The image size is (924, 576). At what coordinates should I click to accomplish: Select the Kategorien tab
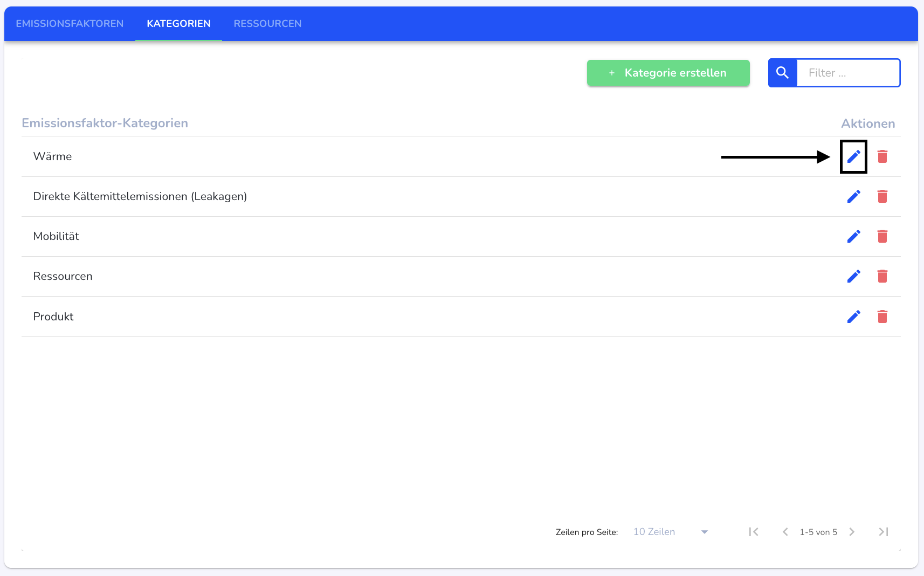coord(178,24)
